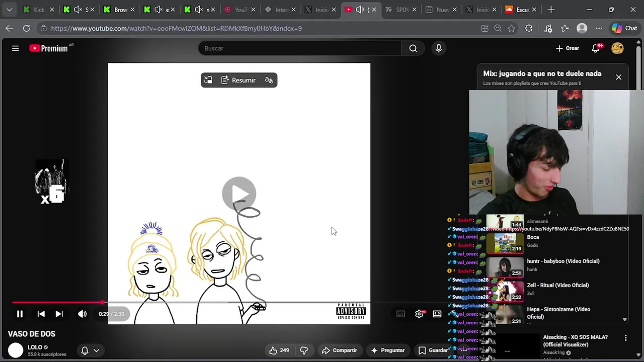Open more options for Aisacking video

625,338
